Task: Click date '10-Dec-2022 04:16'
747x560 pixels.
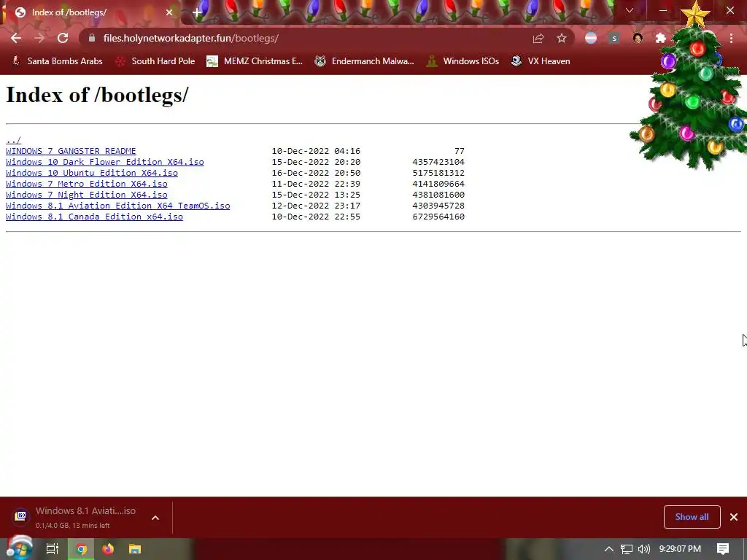Action: pyautogui.click(x=316, y=151)
